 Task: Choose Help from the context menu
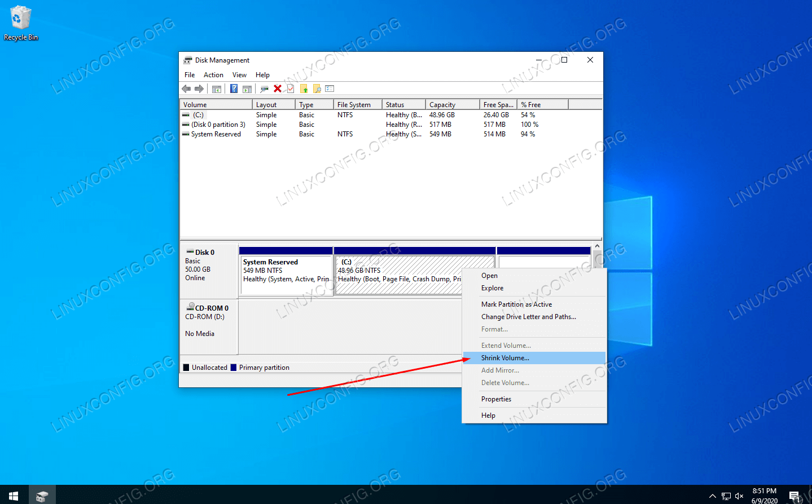[534, 415]
